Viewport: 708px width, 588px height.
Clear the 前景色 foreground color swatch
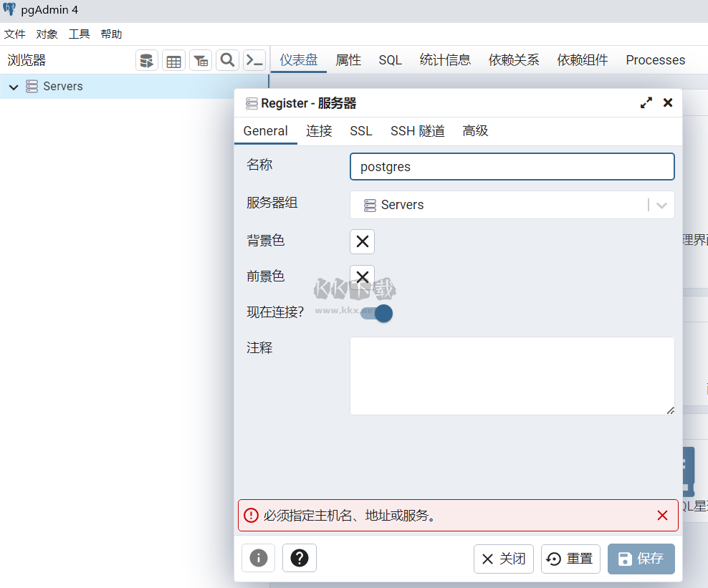click(x=362, y=276)
